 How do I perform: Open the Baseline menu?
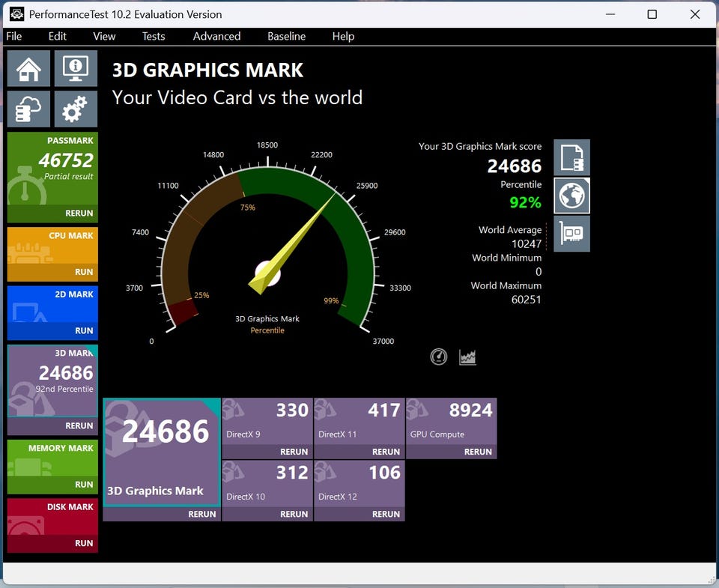tap(286, 36)
